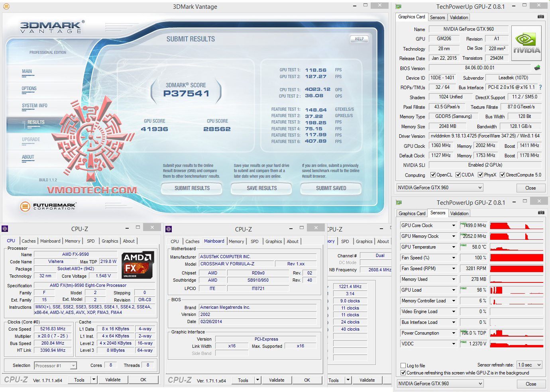Open the Video Engine Load sensor dropdown
This screenshot has height=392, width=550.
click(x=454, y=312)
